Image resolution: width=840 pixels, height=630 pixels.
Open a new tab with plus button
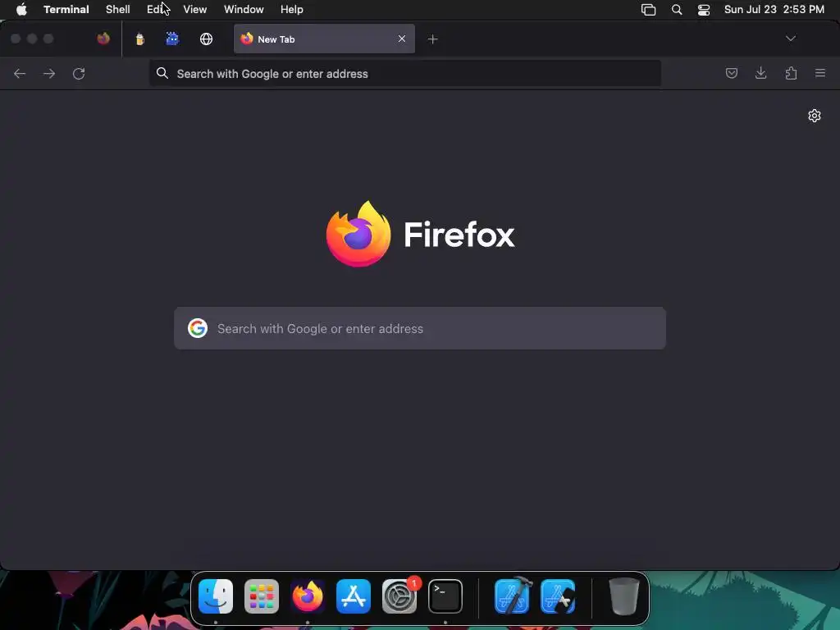tap(433, 39)
